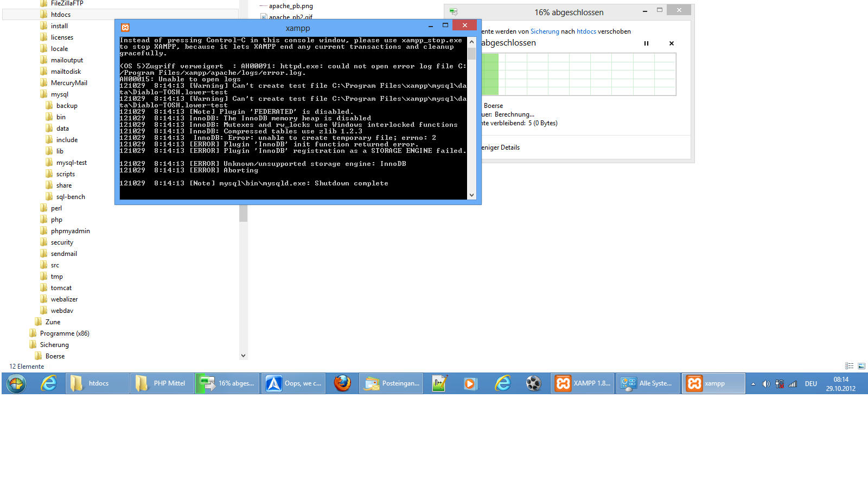
Task: Click the green transfer progress graph
Action: 579,74
